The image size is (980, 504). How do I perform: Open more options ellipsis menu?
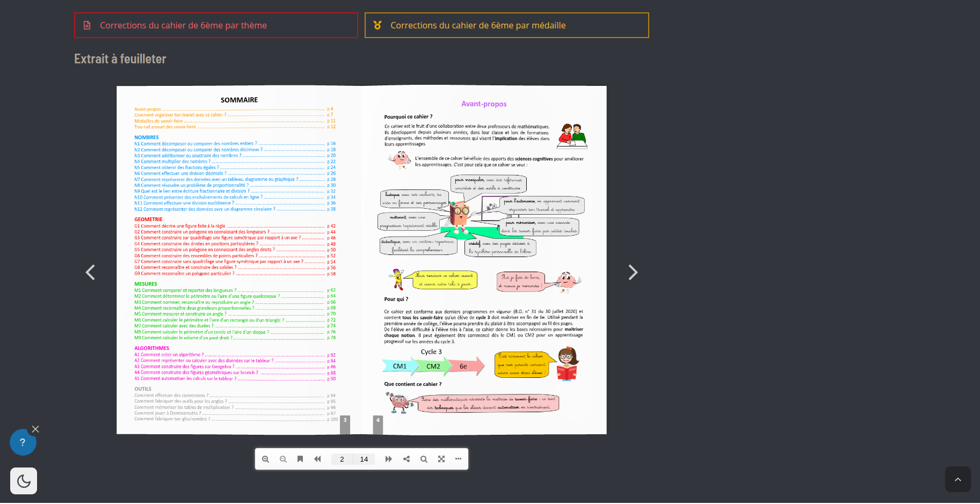[458, 459]
